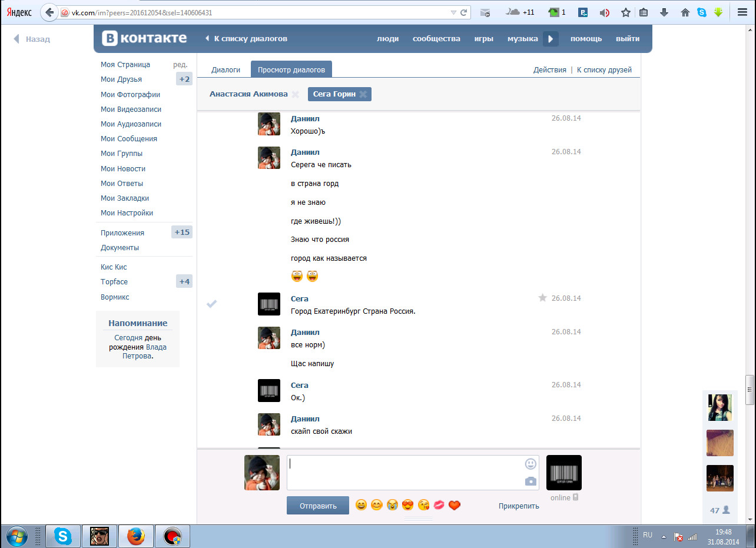This screenshot has height=548, width=756.
Task: Open игры in the top navigation
Action: click(x=483, y=38)
